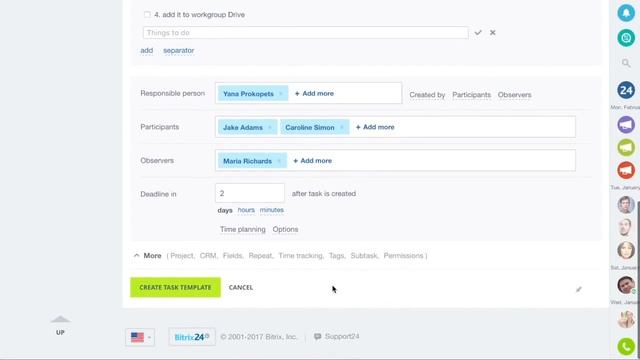Click the teal help circle icon
The image size is (640, 360).
626,38
